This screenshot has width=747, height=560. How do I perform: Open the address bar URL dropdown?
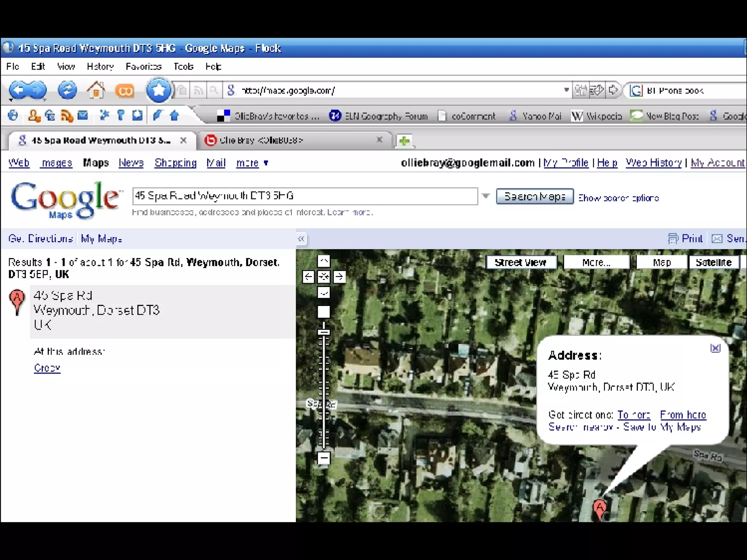tap(566, 90)
